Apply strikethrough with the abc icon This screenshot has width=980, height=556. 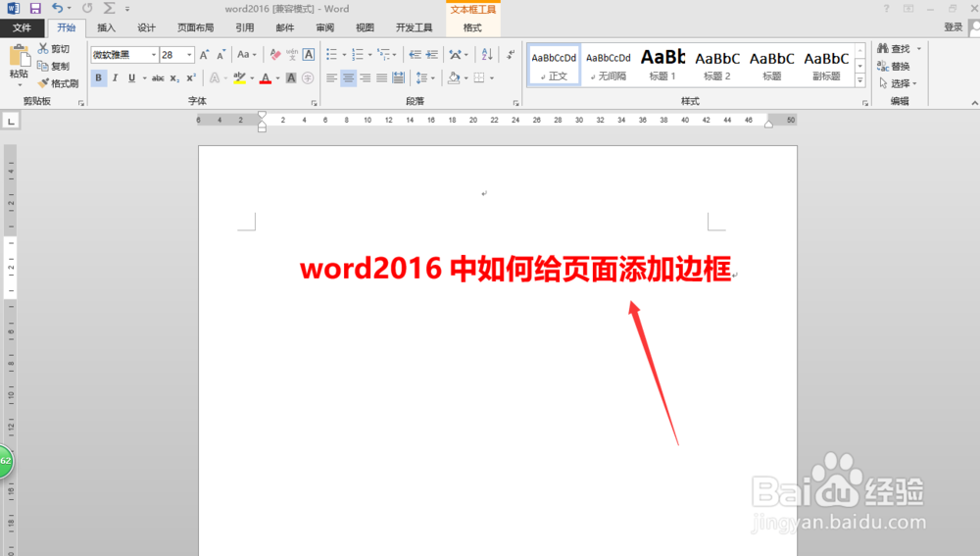point(158,78)
